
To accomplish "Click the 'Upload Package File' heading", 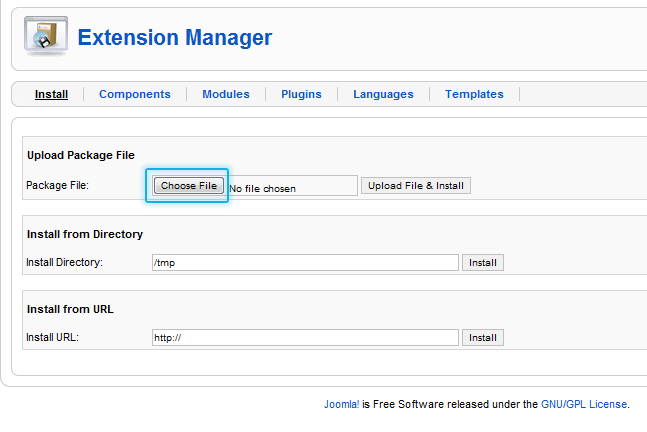I will (x=81, y=155).
